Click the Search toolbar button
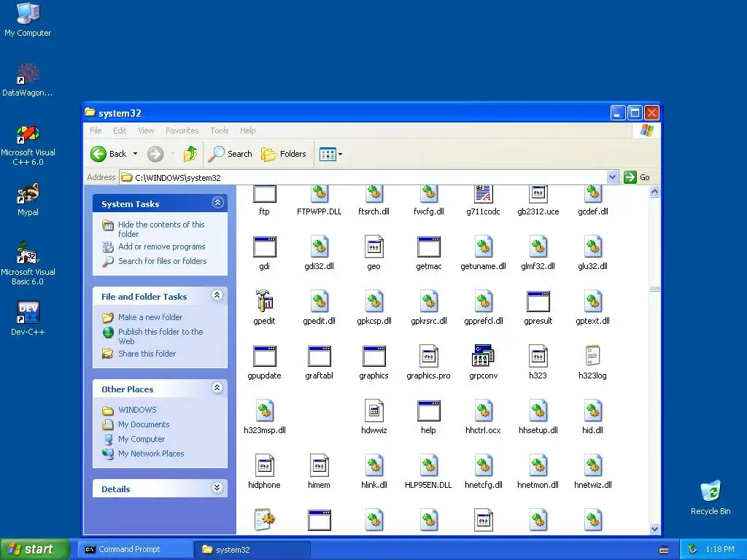Viewport: 747px width, 560px height. point(230,154)
